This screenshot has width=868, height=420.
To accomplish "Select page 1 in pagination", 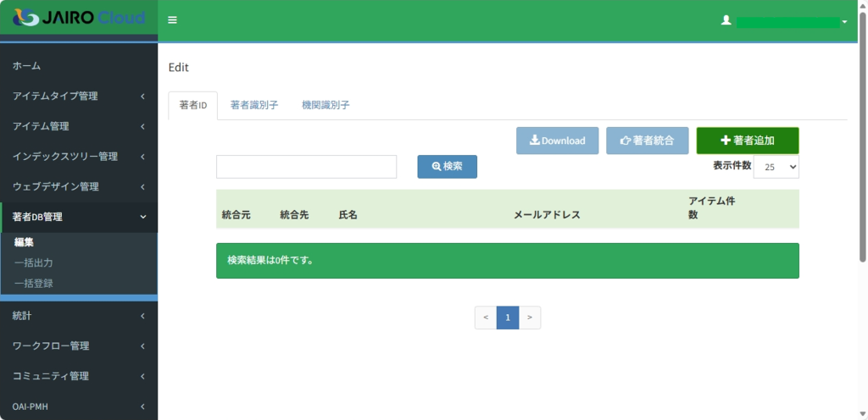I will click(507, 318).
